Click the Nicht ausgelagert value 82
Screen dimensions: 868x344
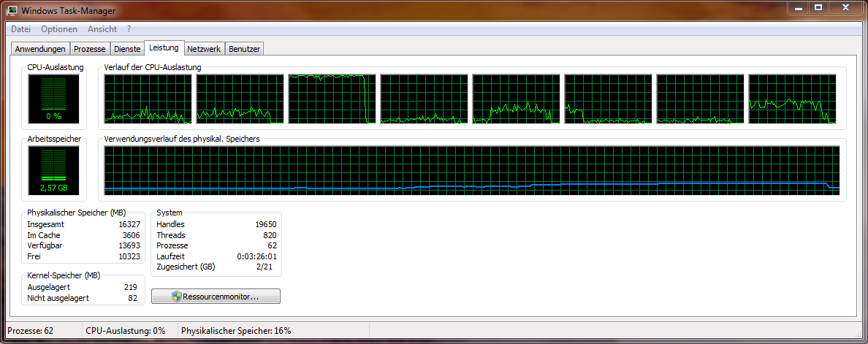pyautogui.click(x=133, y=298)
